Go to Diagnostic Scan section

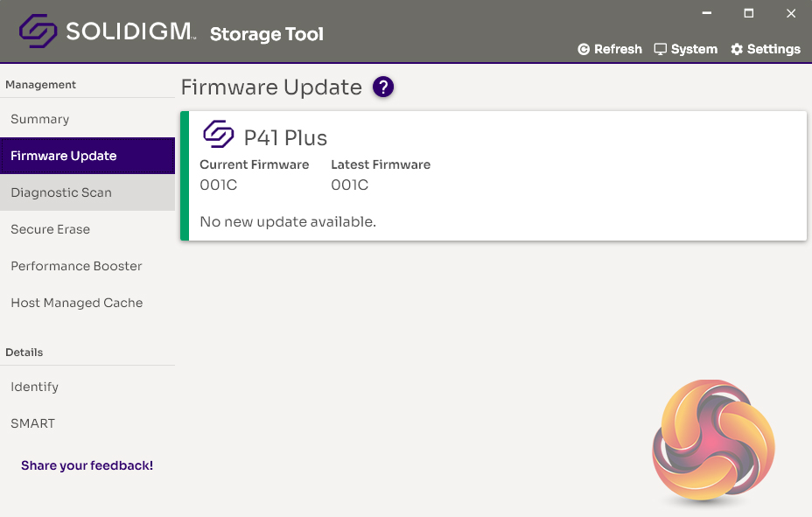(61, 192)
